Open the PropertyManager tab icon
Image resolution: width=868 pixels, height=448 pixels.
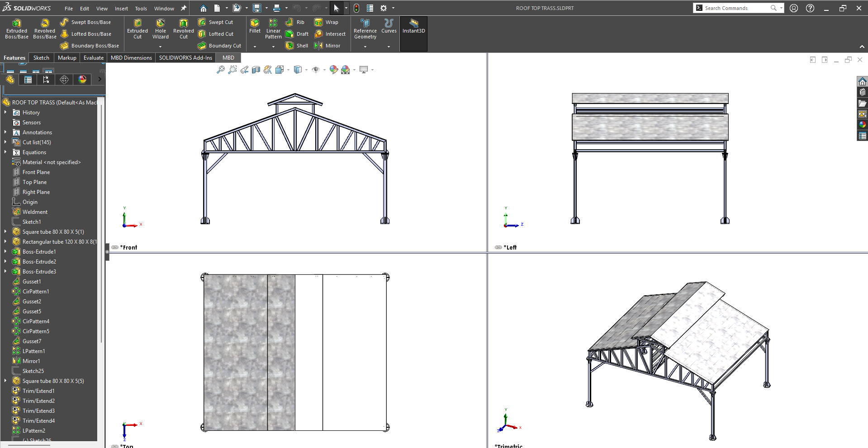tap(28, 80)
